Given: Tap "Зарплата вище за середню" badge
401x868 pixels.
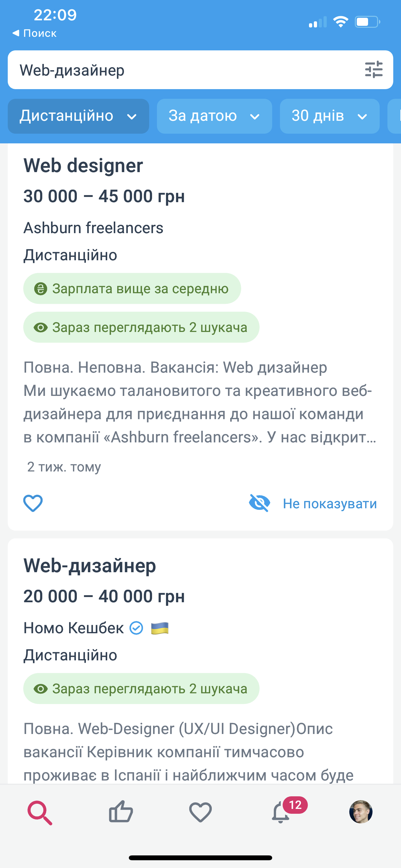Looking at the screenshot, I should [132, 289].
